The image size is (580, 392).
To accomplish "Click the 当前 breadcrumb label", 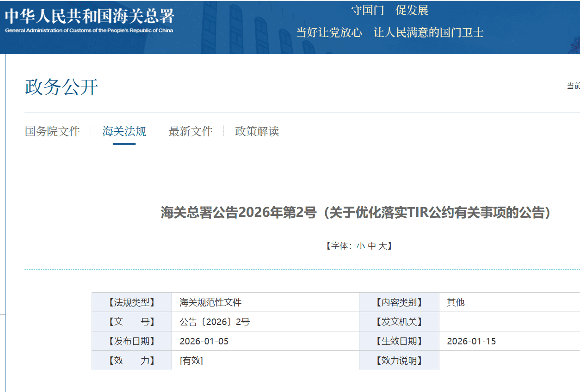I will [x=573, y=85].
